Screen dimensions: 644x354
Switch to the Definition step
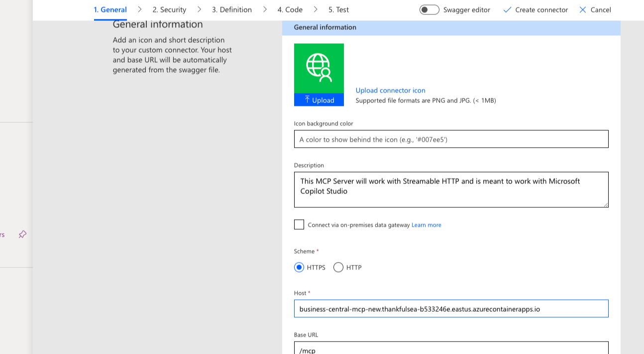pyautogui.click(x=232, y=9)
